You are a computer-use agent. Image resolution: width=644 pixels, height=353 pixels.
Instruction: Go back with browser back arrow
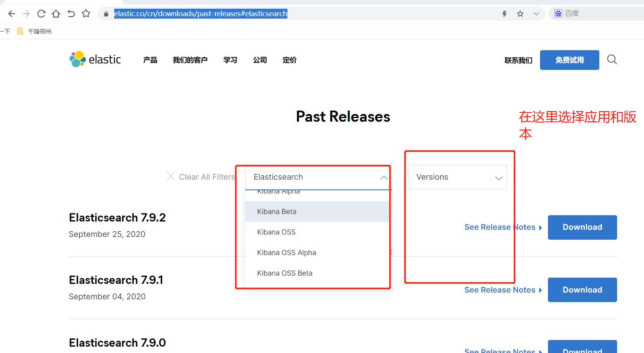coord(11,14)
